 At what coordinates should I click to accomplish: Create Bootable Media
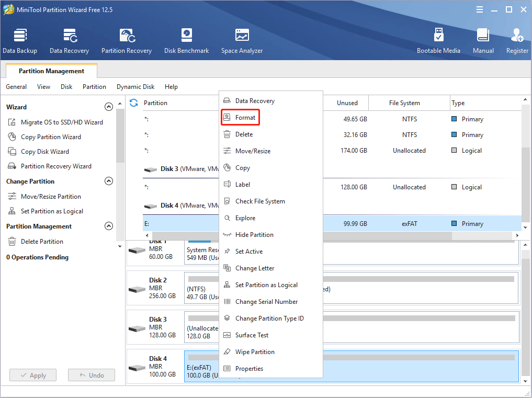tap(438, 41)
